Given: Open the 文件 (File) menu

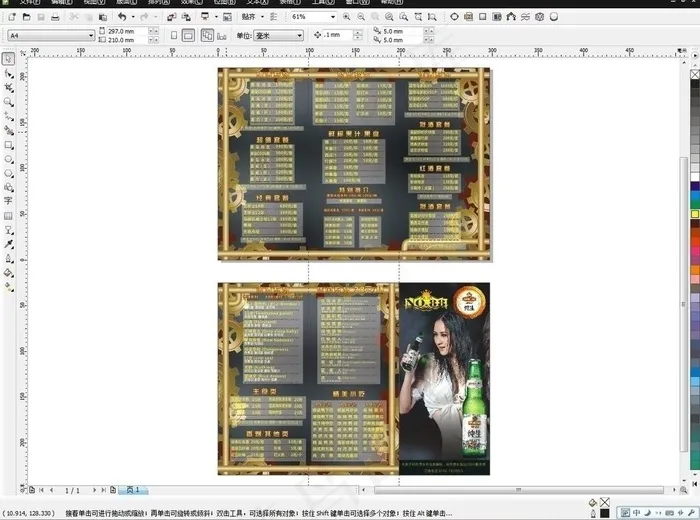Looking at the screenshot, I should point(30,2).
